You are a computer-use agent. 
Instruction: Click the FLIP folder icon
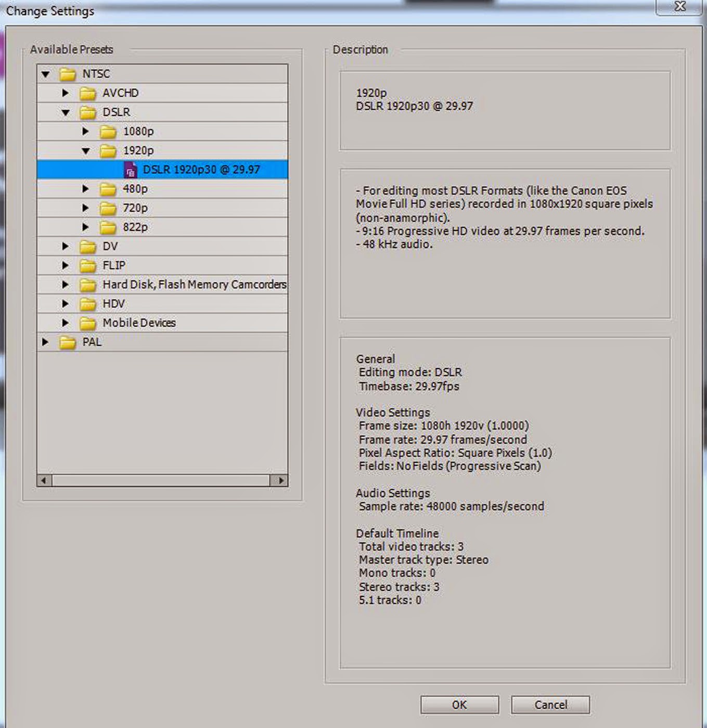click(88, 266)
